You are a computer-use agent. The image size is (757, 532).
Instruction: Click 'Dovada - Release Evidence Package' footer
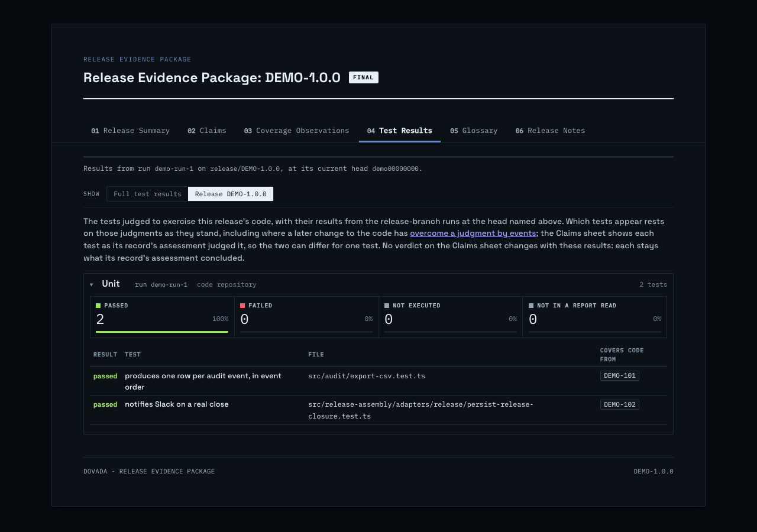(149, 472)
